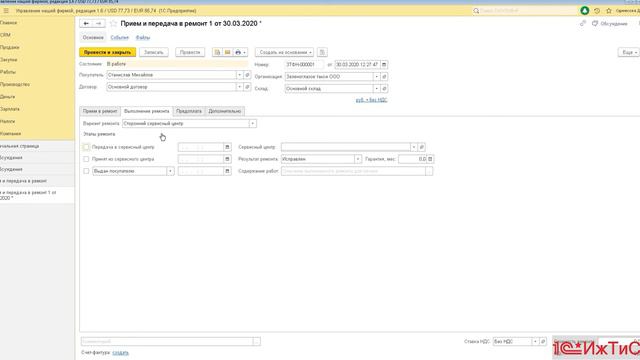Screen dimensions: 640x360
Task: Open Производство section in sidebar
Action: click(15, 84)
